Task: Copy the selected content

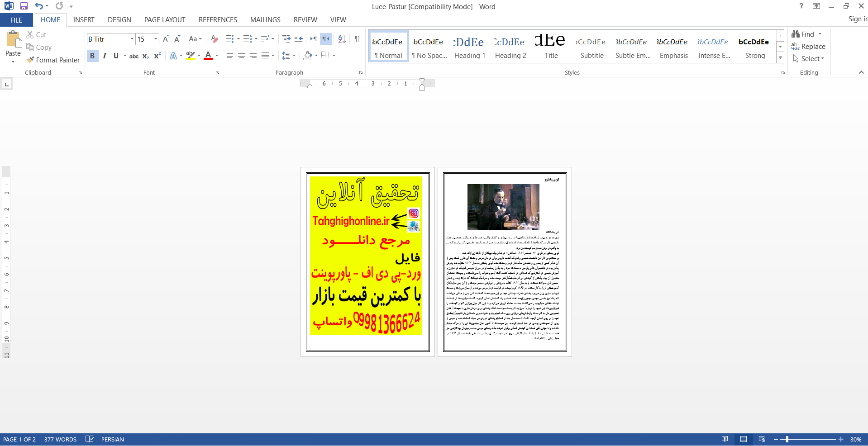Action: (x=39, y=47)
